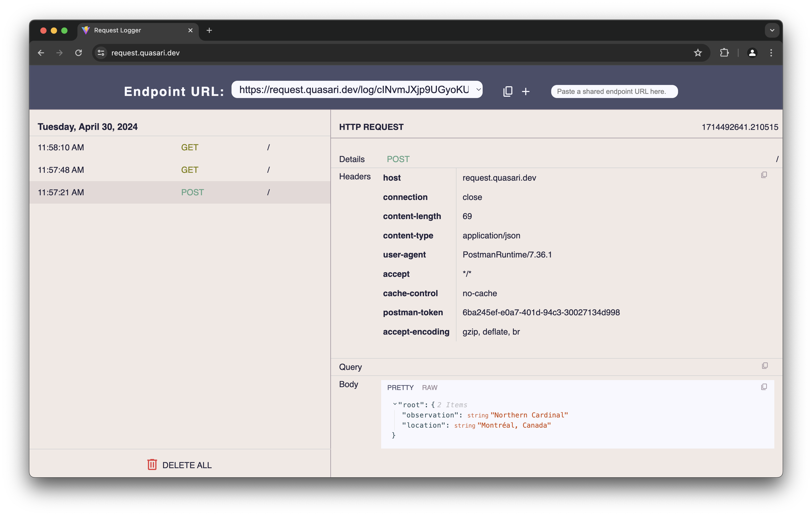
Task: Click the user-agent value PostmanRuntime/7.36.1
Action: [x=507, y=255]
